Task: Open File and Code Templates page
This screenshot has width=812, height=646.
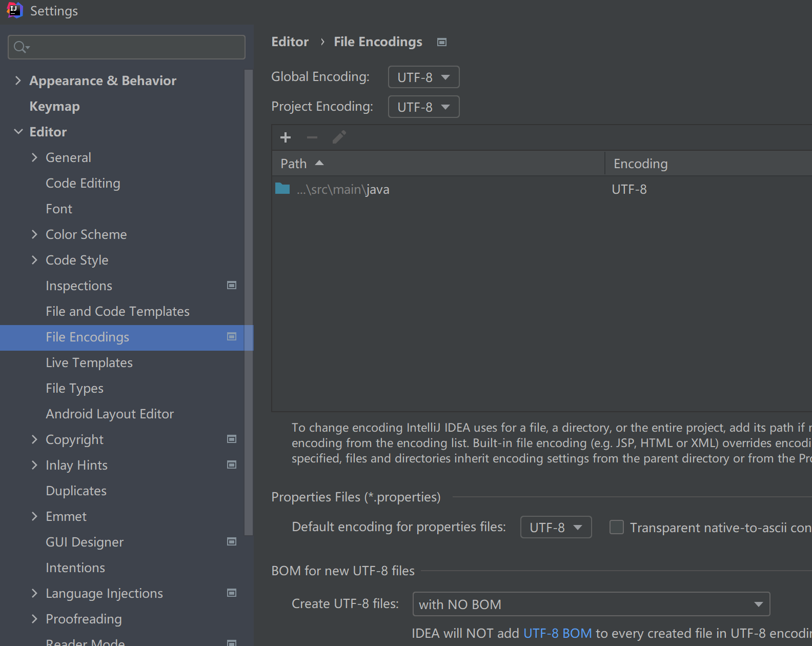Action: click(117, 311)
